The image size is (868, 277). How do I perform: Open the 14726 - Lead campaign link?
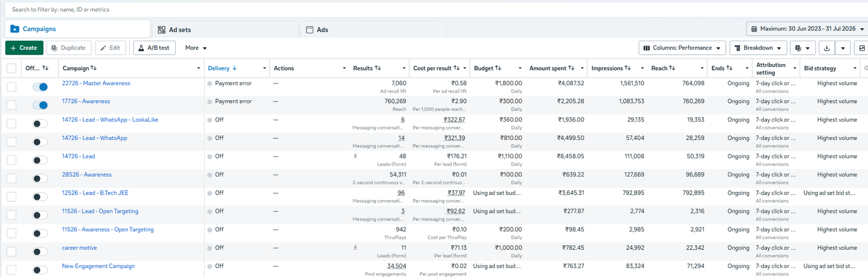point(78,156)
